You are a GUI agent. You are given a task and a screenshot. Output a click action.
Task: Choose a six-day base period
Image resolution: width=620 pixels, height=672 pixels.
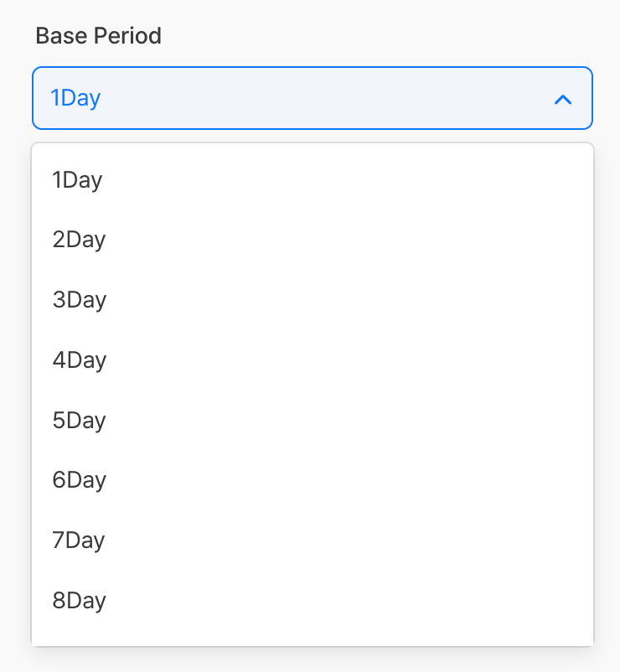[79, 480]
